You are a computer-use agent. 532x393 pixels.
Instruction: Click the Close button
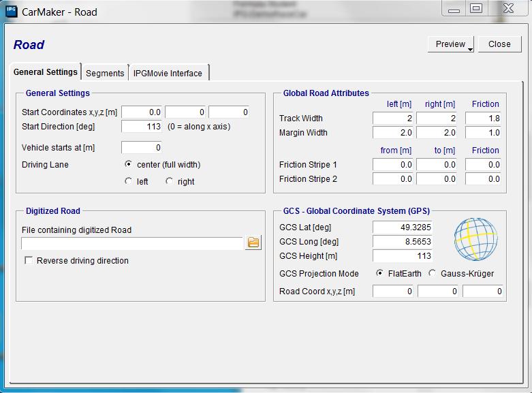click(x=499, y=44)
